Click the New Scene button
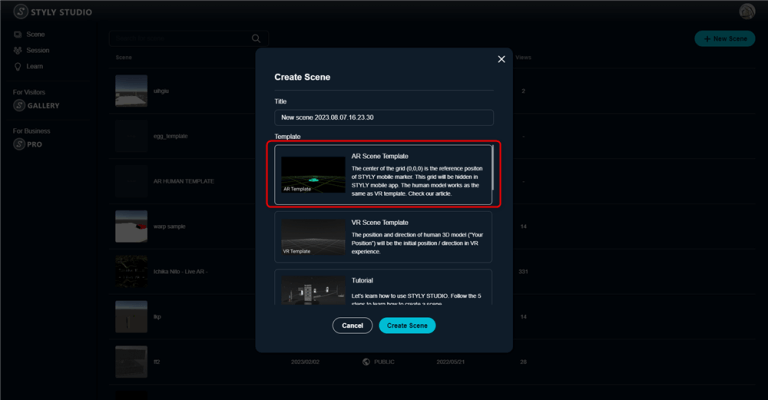Screen dimensions: 768x400 tap(724, 38)
